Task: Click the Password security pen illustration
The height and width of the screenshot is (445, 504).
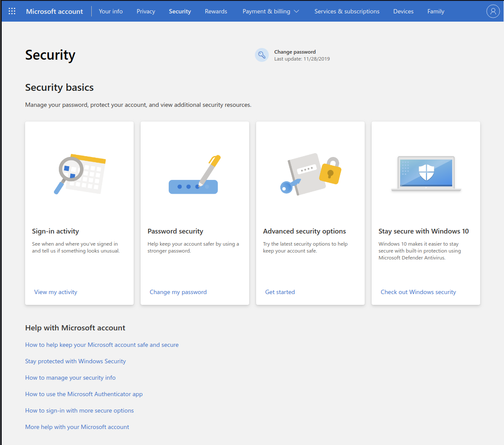Action: (195, 174)
